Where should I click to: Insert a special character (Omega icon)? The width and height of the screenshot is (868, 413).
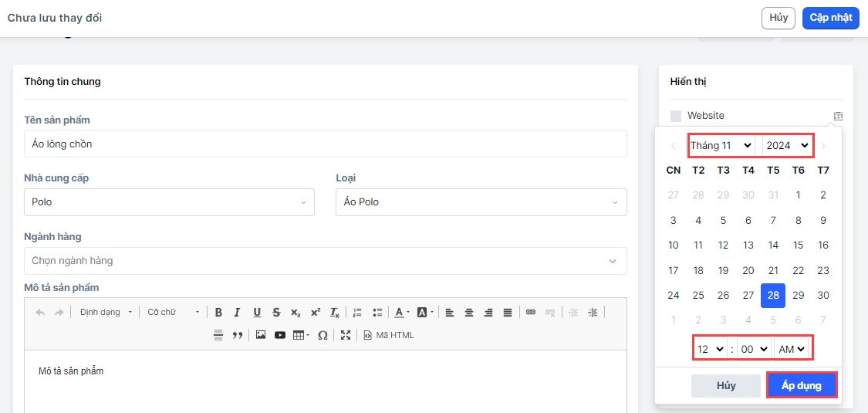click(323, 335)
